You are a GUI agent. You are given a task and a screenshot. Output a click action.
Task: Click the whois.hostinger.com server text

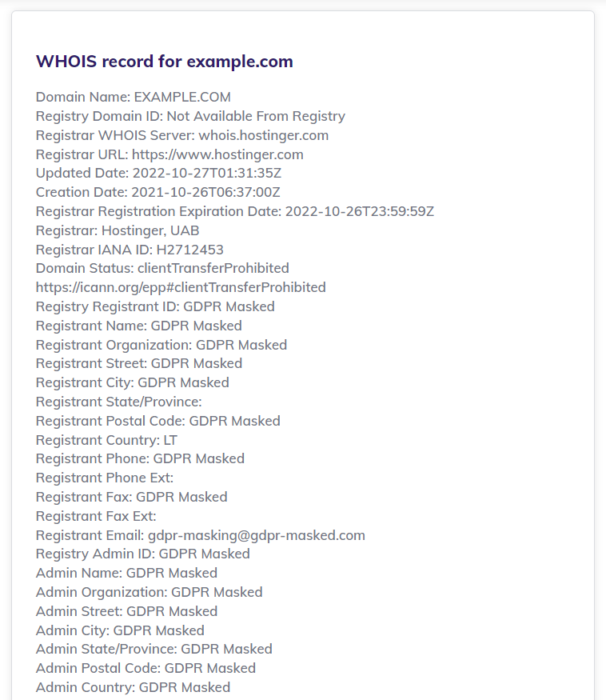tap(263, 135)
